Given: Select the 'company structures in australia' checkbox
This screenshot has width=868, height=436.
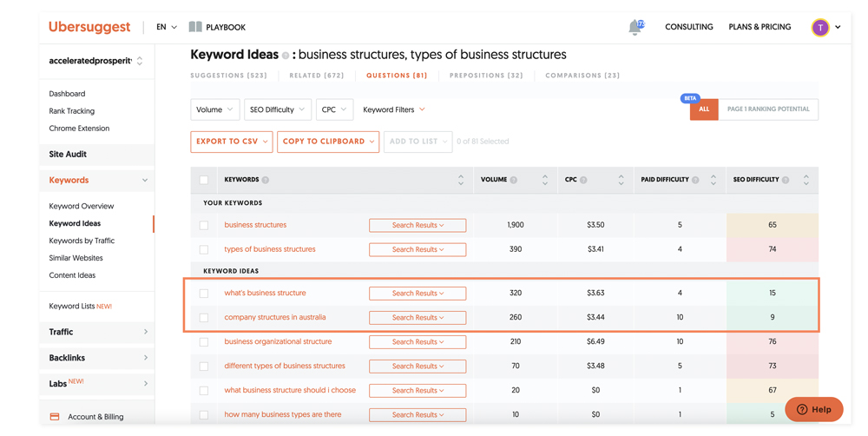Looking at the screenshot, I should click(204, 318).
